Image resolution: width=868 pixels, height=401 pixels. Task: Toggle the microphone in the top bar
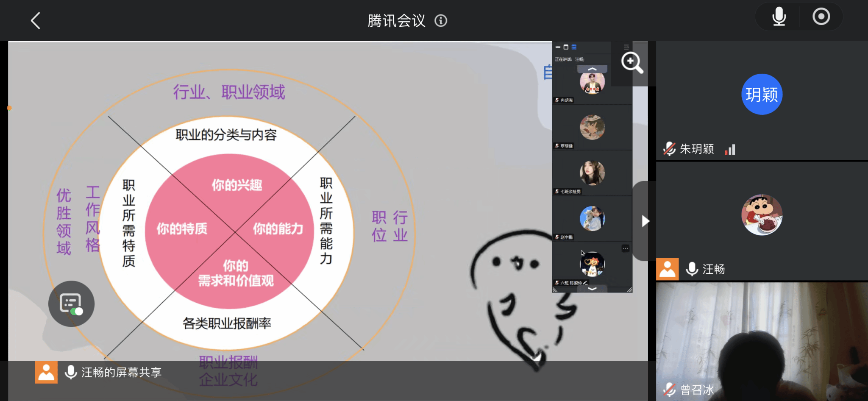tap(779, 17)
